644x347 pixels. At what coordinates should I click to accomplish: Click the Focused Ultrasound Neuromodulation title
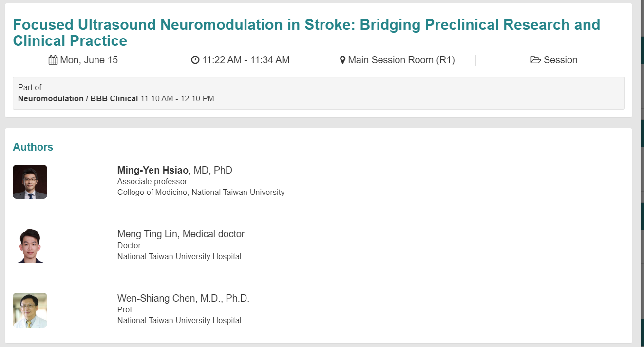306,33
